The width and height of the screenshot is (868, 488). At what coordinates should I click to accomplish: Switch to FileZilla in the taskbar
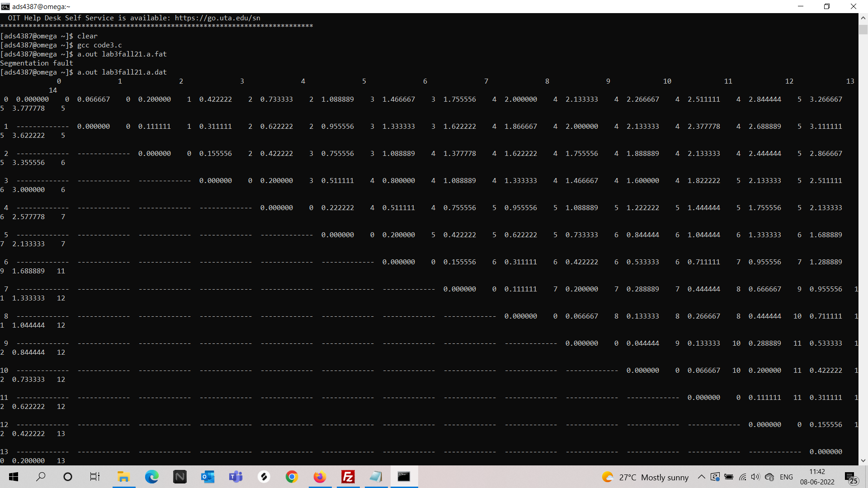click(x=348, y=477)
